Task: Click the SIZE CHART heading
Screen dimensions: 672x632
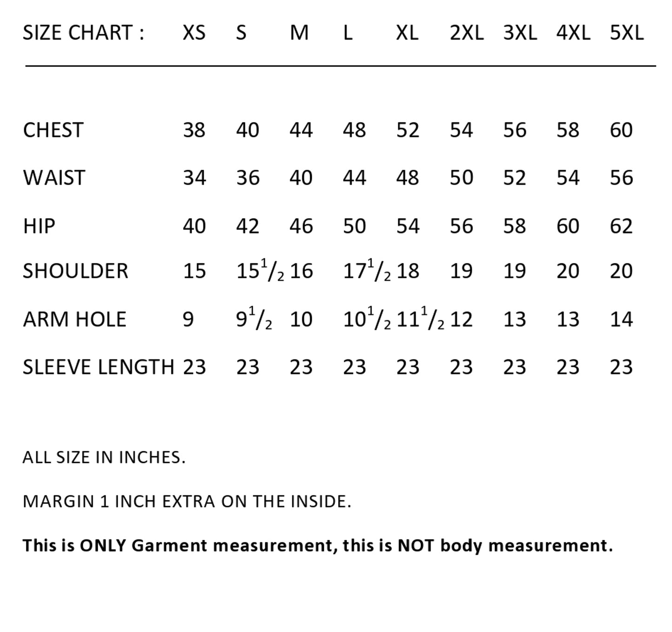Action: [x=83, y=33]
